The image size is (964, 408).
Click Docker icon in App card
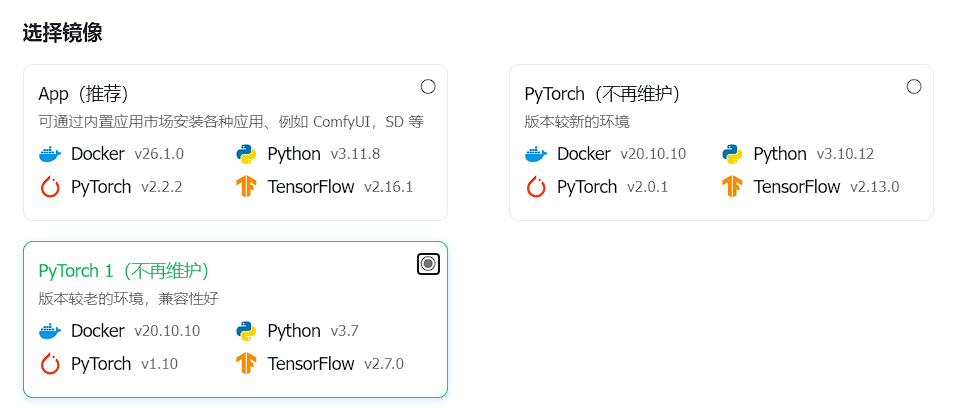[50, 154]
